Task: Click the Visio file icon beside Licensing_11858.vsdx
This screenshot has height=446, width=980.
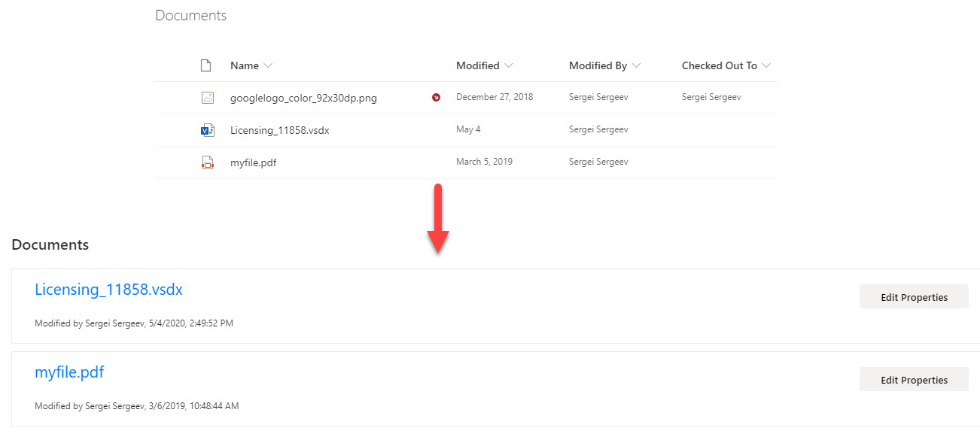Action: coord(208,130)
